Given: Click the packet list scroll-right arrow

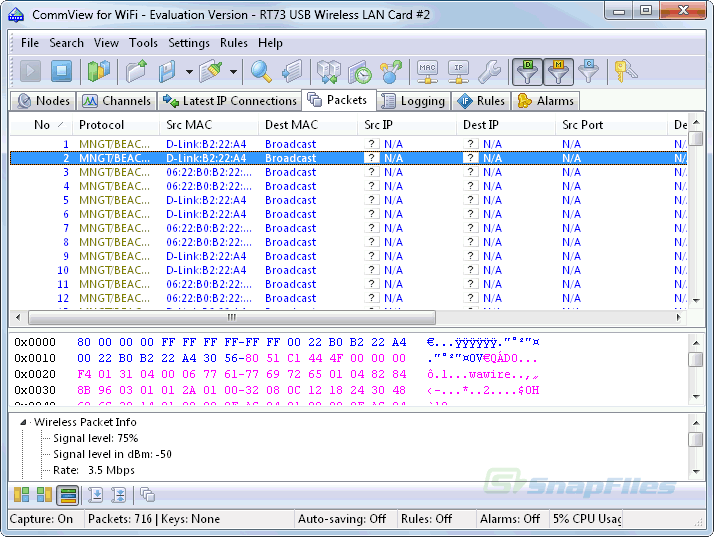Looking at the screenshot, I should (x=678, y=317).
